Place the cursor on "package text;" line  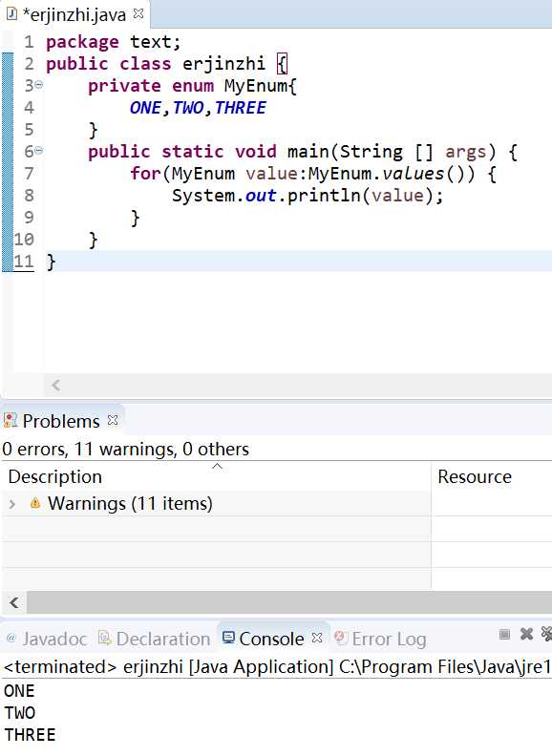(114, 42)
